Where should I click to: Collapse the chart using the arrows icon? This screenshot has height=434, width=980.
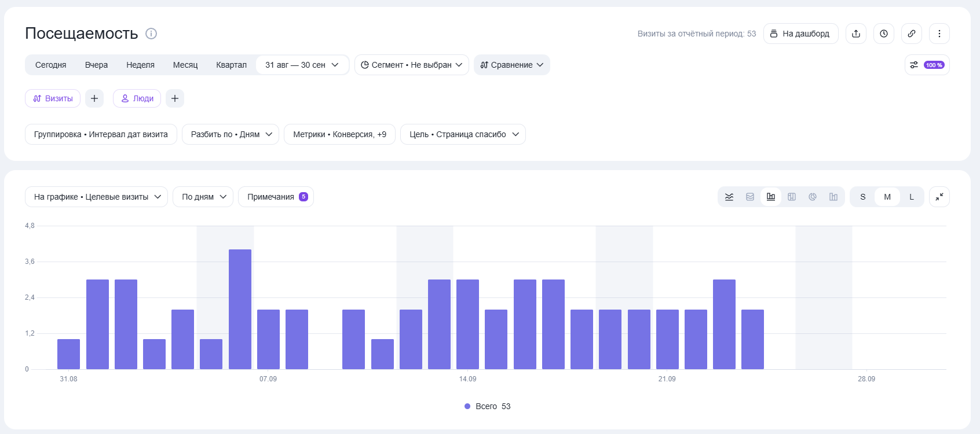(x=939, y=197)
